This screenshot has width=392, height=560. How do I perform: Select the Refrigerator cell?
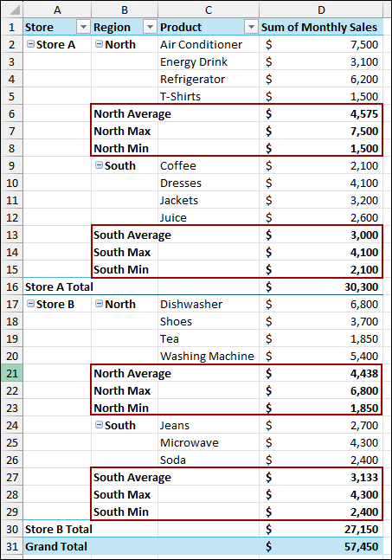(x=209, y=79)
